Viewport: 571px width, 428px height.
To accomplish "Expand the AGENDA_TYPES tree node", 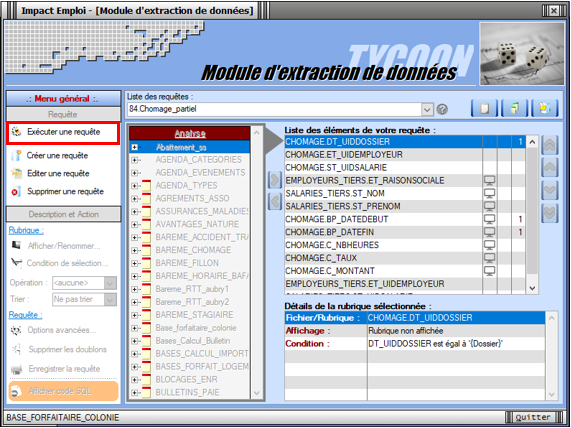I will [135, 186].
